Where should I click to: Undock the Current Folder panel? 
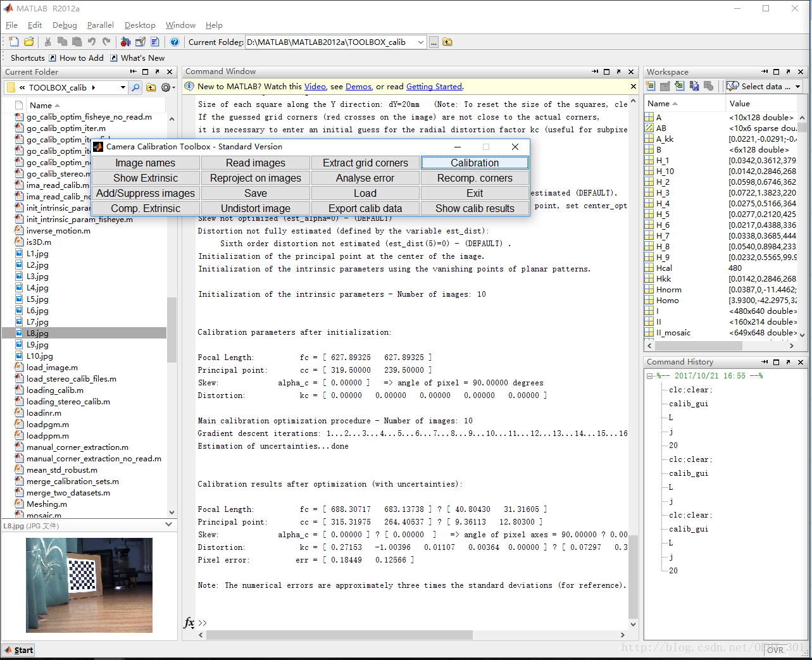point(157,72)
